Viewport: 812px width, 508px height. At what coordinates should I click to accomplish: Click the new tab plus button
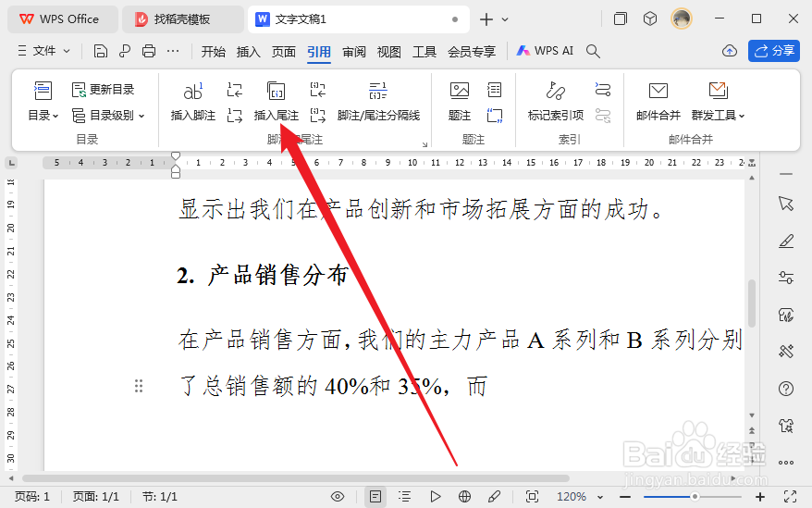tap(486, 19)
